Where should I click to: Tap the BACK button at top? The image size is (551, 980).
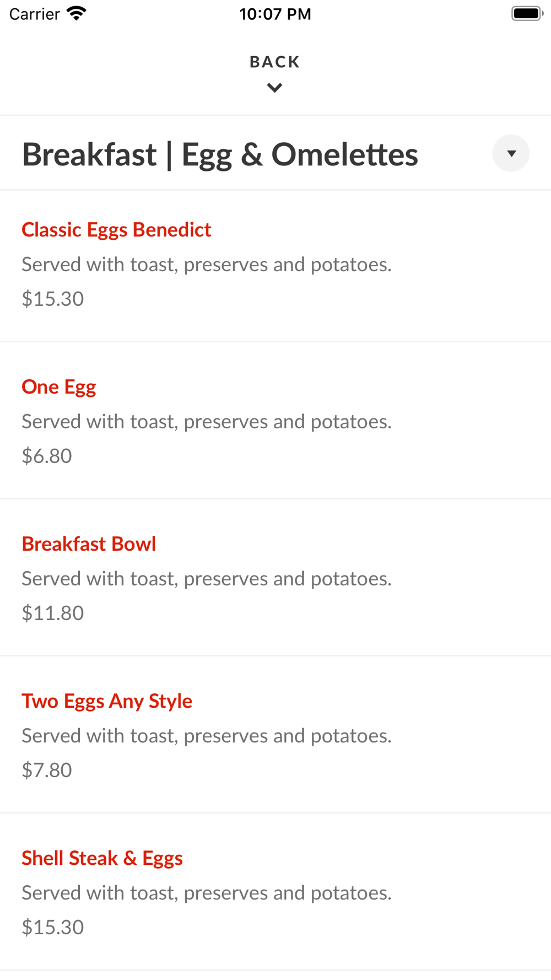[274, 62]
